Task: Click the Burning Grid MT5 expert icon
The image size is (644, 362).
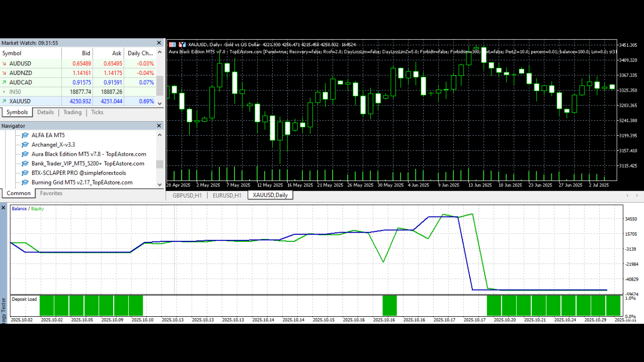Action: pos(25,183)
